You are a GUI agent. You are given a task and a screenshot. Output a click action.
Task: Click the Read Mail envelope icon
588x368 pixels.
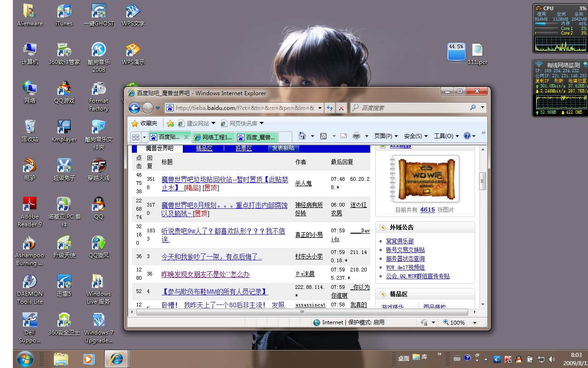(343, 136)
